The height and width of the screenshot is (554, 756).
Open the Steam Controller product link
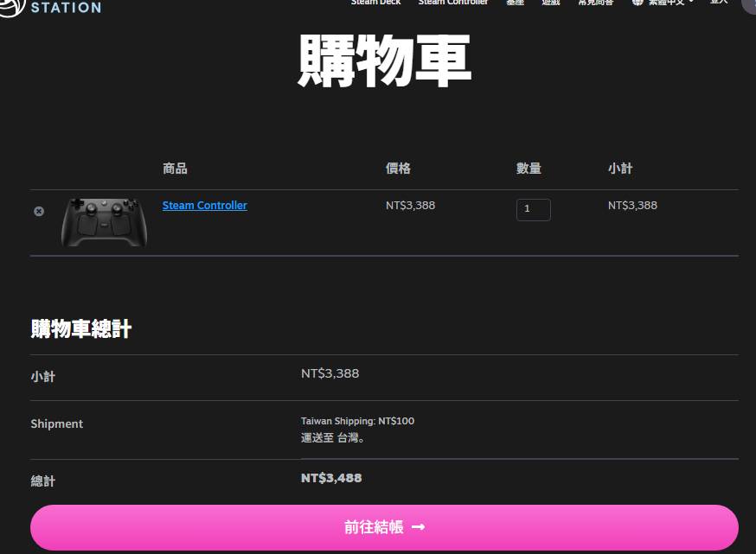point(204,205)
